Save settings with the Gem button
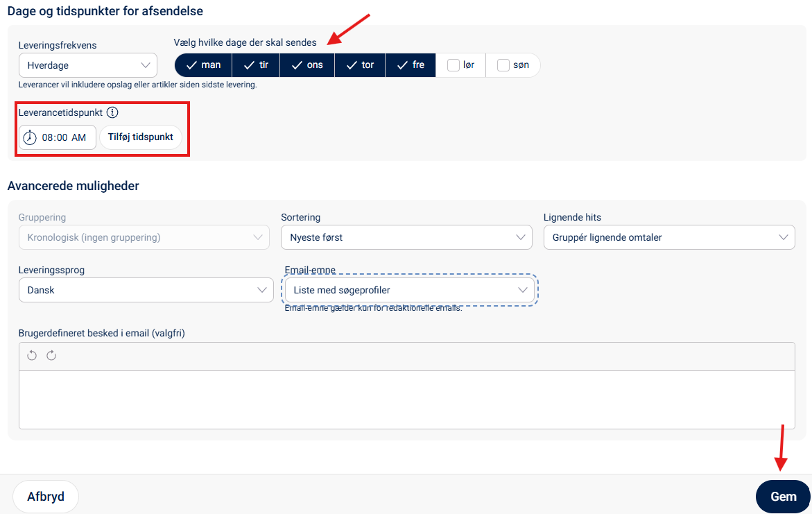Screen dimensions: 812x514 (783, 497)
